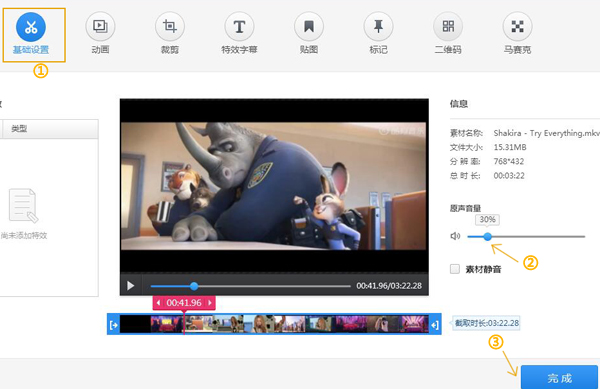Click the 截取时长:03:22.28 label

coord(487,323)
